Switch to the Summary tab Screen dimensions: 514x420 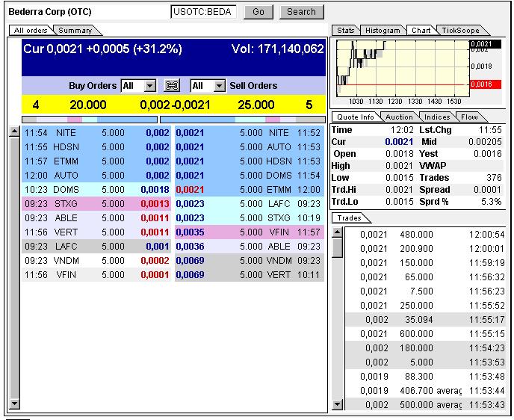click(x=75, y=31)
